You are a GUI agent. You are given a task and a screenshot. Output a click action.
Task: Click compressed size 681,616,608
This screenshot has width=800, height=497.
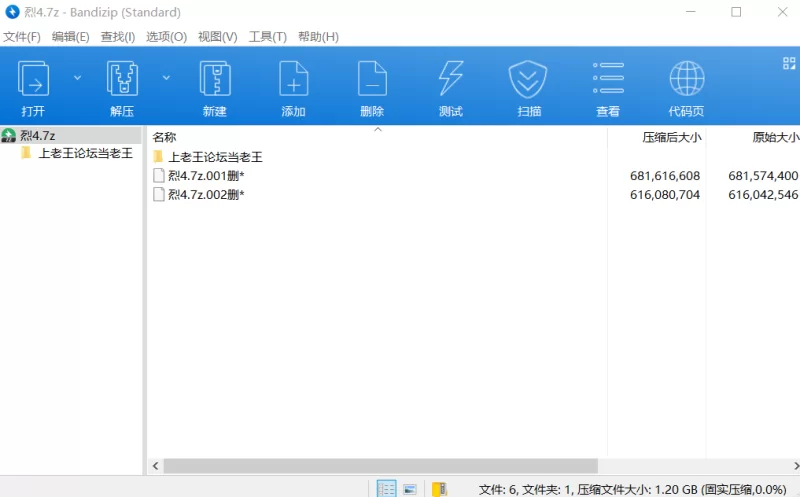click(665, 176)
